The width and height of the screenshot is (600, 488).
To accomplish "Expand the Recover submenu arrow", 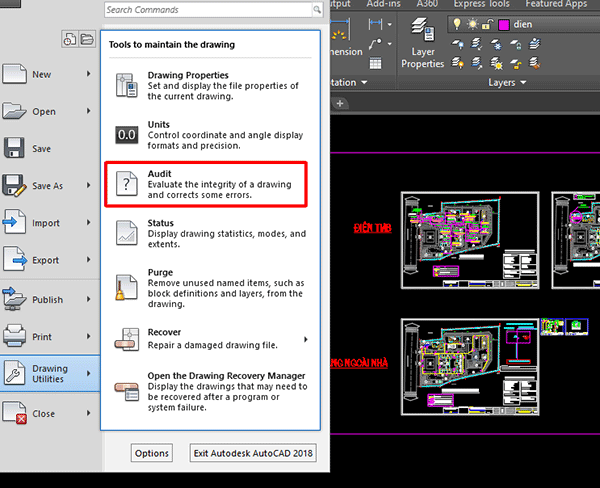I will [305, 339].
